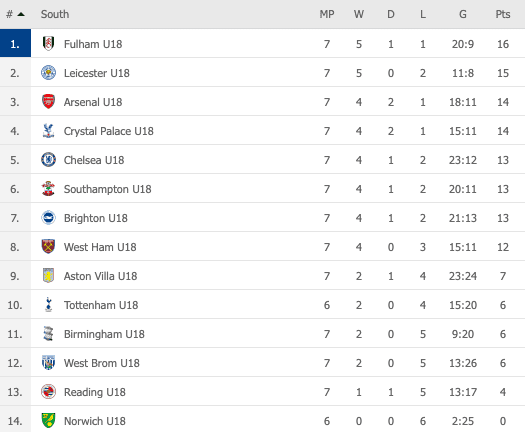Click the Chelsea U18 club crest
Image resolution: width=525 pixels, height=432 pixels.
(x=48, y=160)
